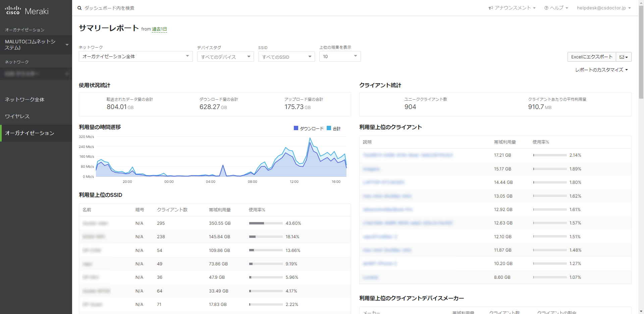The image size is (644, 314).
Task: Click the search magnifier icon
Action: [79, 8]
